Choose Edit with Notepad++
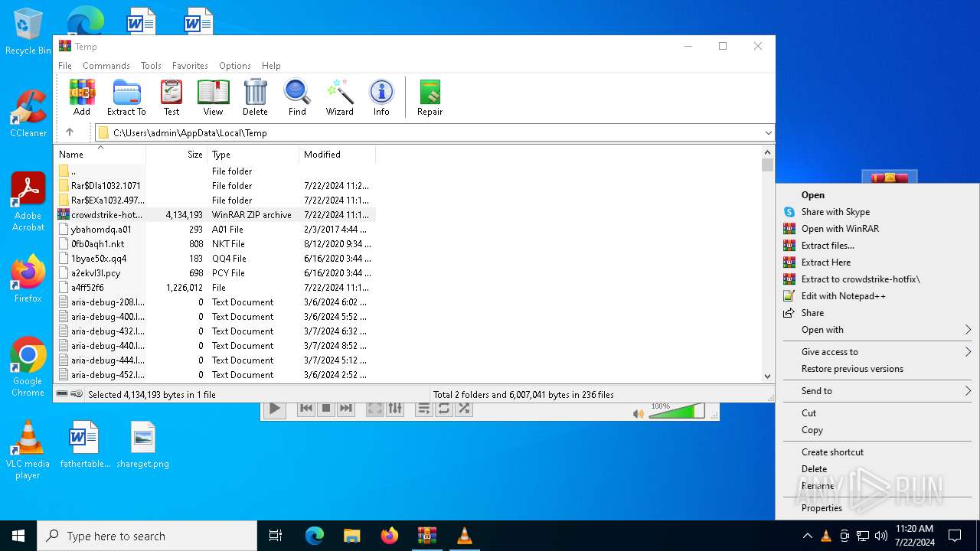980x551 pixels. point(877,296)
